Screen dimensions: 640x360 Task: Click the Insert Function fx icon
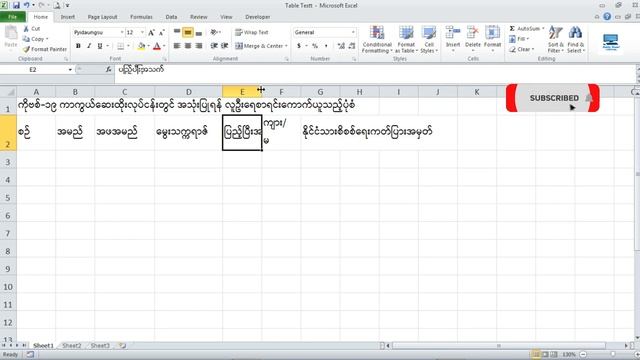(x=108, y=69)
